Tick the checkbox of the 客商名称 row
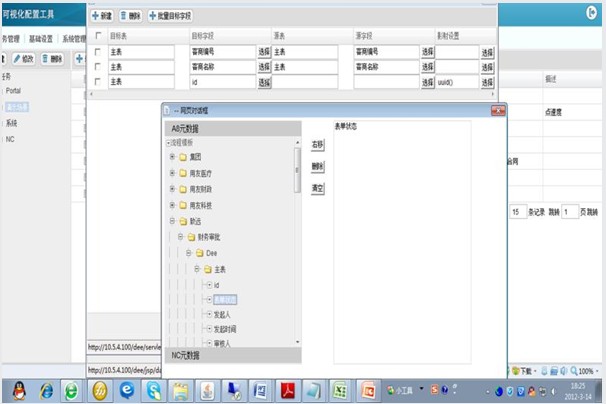Viewport: 606px width, 404px height. coord(98,66)
